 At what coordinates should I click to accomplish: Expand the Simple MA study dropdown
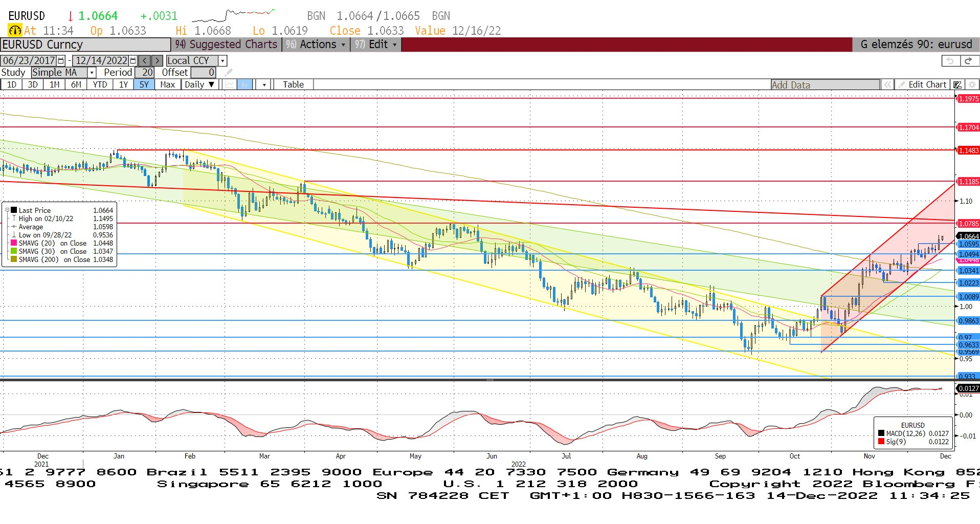click(92, 73)
